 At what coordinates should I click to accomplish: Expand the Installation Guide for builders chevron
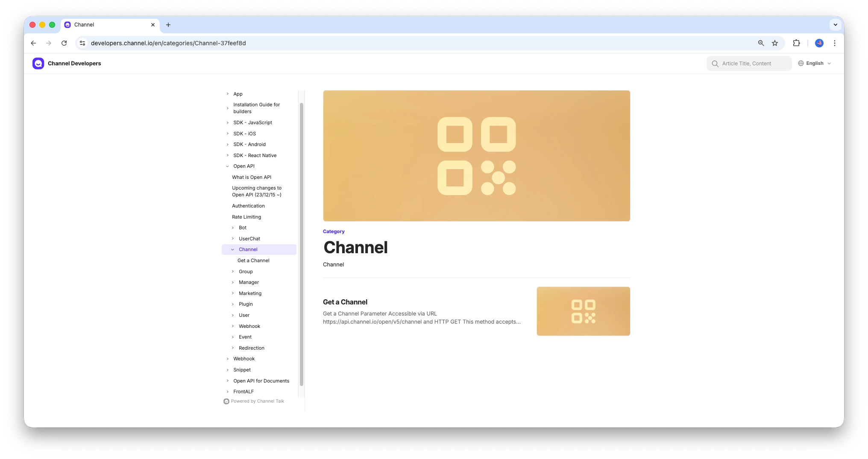[x=228, y=108]
